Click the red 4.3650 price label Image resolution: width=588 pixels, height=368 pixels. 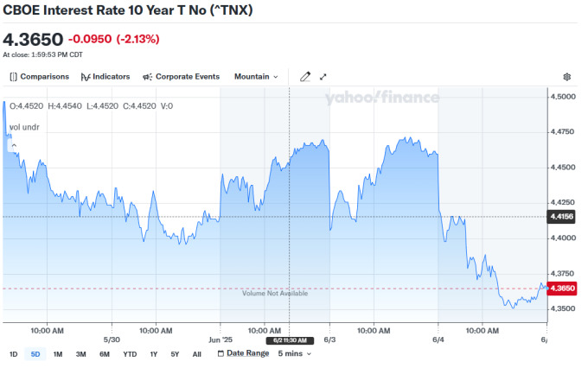click(561, 288)
